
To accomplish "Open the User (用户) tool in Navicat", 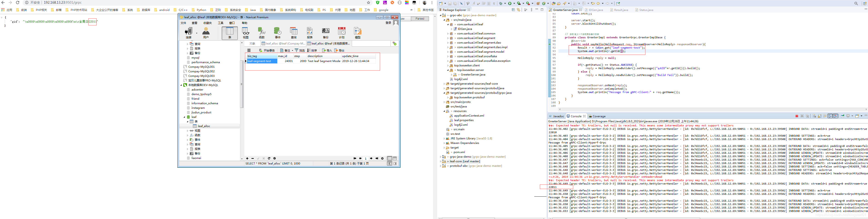I will [206, 33].
